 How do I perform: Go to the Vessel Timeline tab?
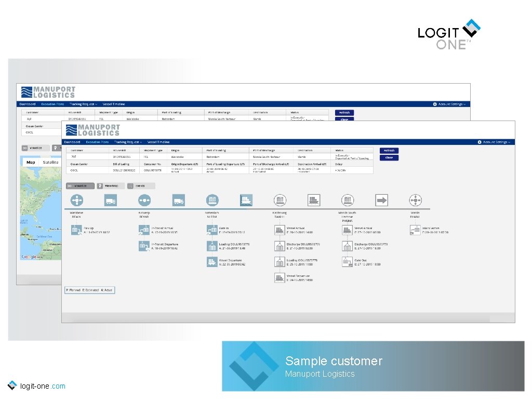click(x=158, y=142)
